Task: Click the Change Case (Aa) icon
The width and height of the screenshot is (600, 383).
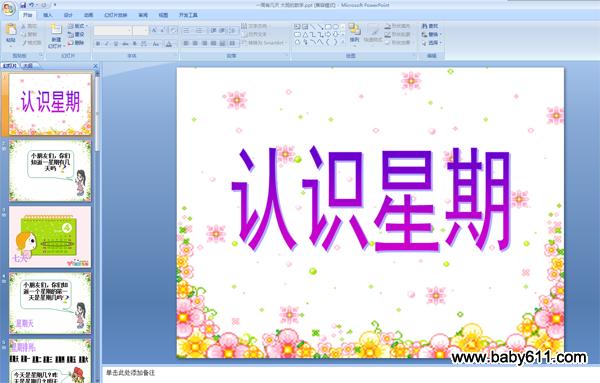Action: 156,44
